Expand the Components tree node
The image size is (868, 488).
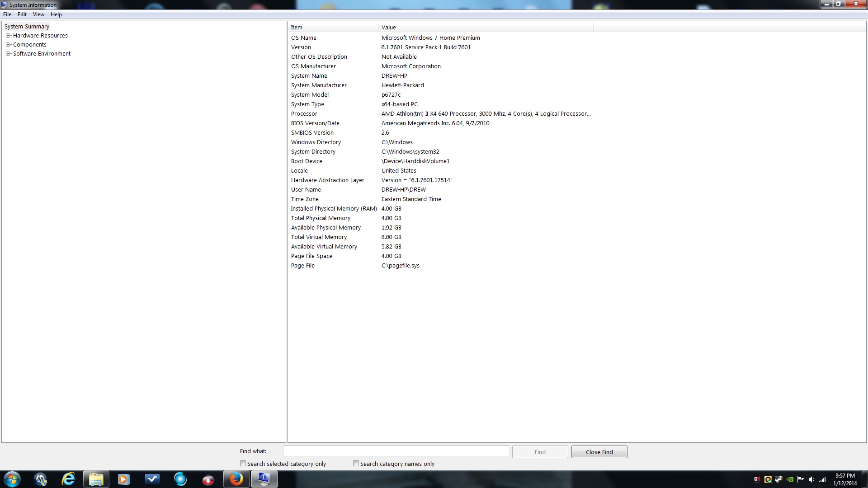click(8, 44)
